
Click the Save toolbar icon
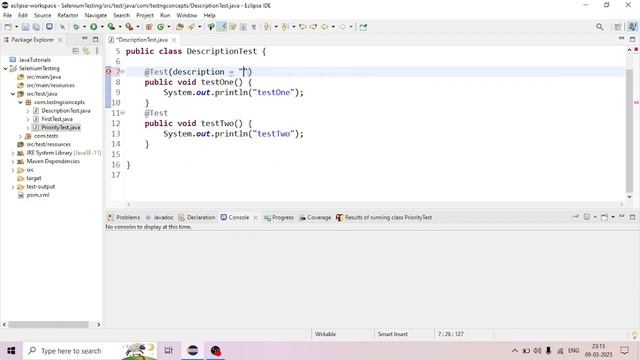pos(25,27)
